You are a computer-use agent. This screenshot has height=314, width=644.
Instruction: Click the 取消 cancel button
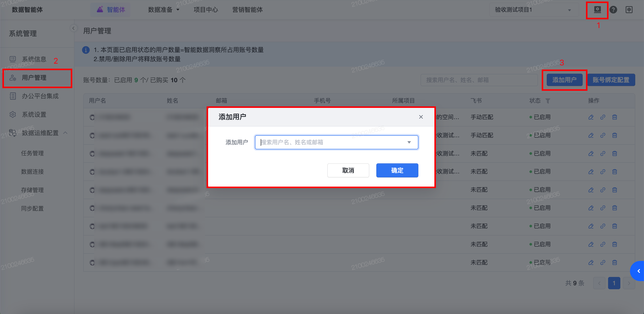point(348,170)
